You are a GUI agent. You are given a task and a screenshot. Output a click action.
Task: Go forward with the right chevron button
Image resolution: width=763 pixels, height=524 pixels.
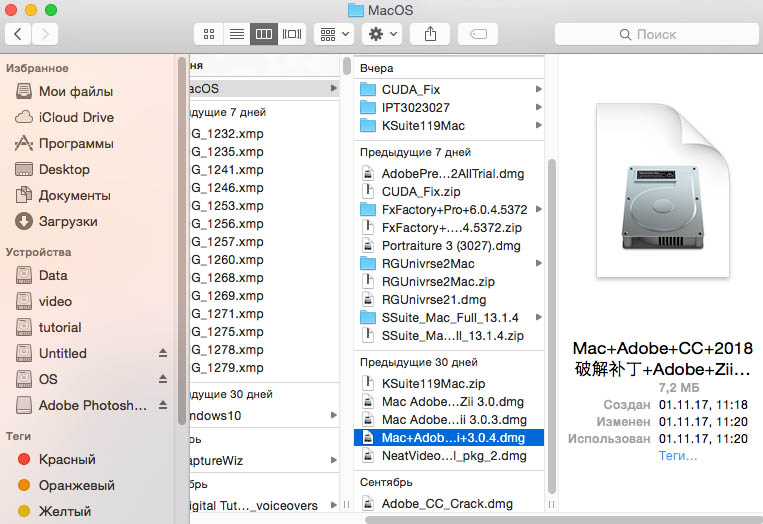[45, 34]
